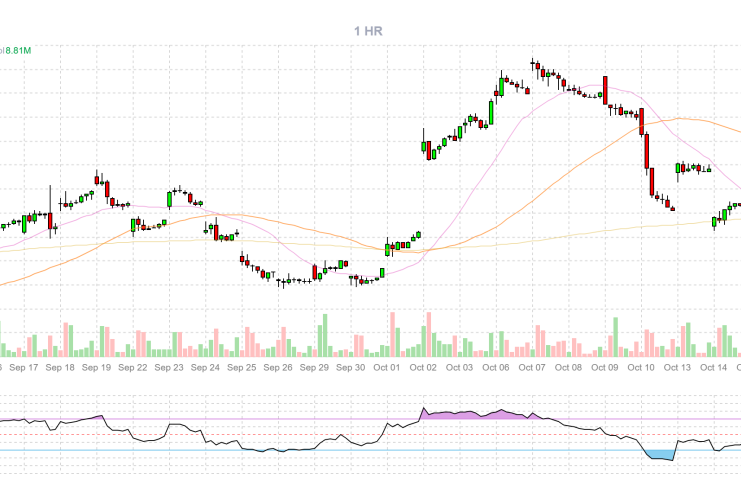Select the purple overbought RSI area
741x486 pixels.
point(470,414)
